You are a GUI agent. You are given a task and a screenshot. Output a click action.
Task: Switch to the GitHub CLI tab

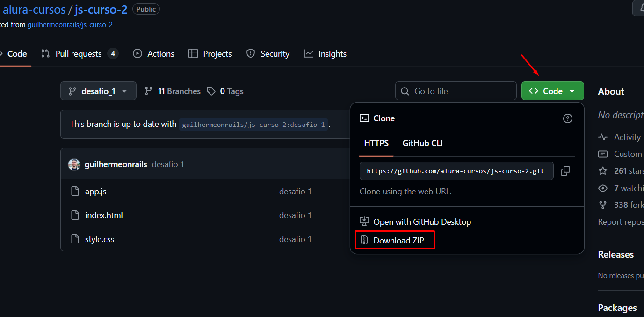[x=422, y=143]
